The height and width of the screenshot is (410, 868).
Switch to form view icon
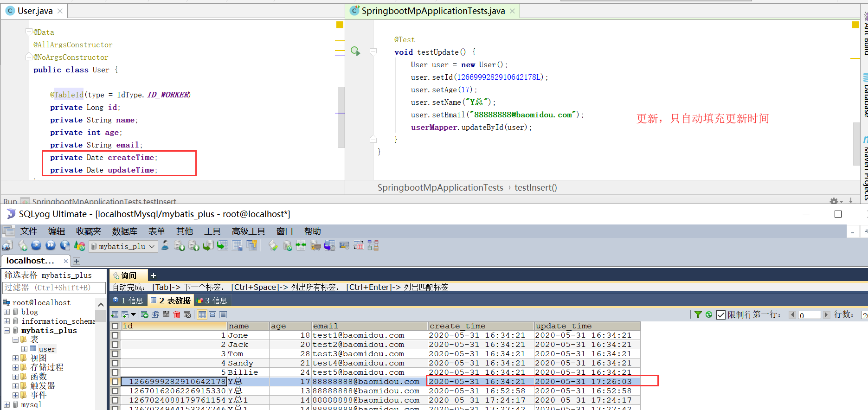(x=212, y=314)
